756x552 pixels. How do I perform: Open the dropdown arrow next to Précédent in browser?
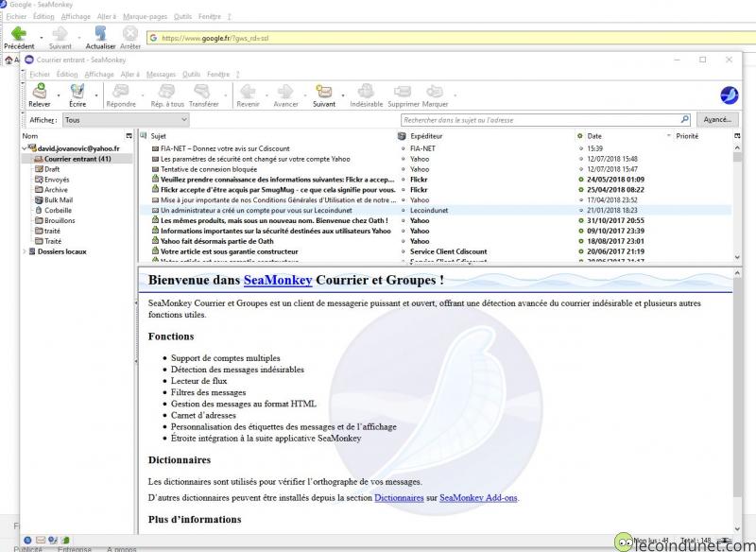tap(41, 38)
